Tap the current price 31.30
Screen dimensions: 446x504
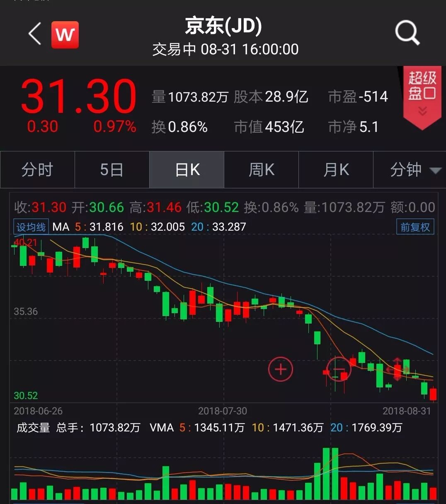[x=78, y=96]
